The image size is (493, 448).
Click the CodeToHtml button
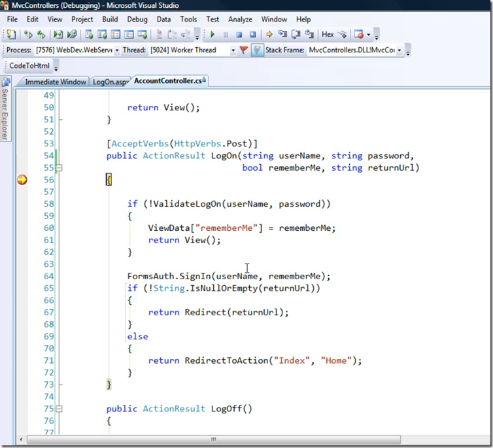point(29,65)
